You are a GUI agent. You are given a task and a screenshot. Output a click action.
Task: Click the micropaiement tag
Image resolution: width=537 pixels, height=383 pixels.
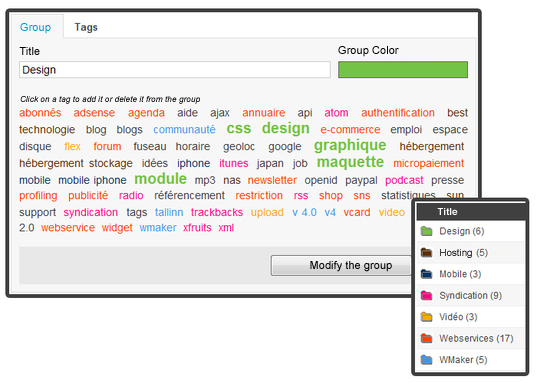coord(428,163)
